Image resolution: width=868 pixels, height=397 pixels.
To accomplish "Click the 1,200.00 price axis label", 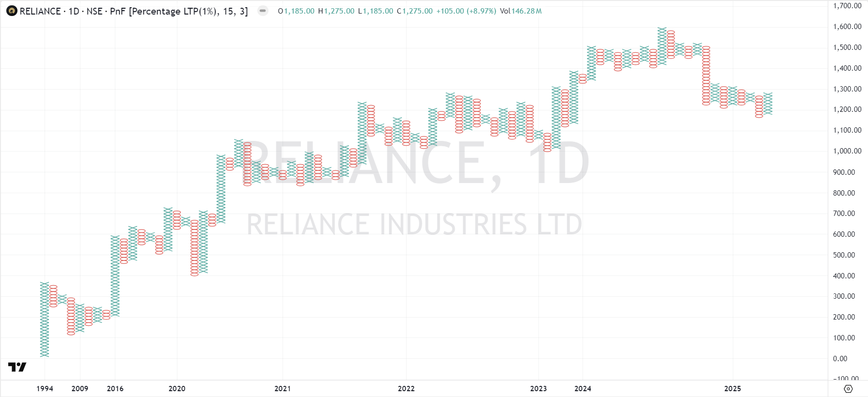I will (x=847, y=109).
